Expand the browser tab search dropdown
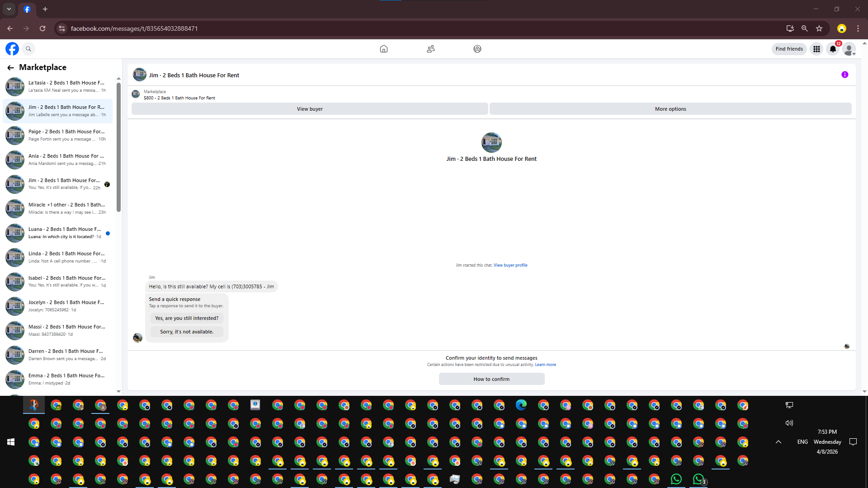Viewport: 868px width, 488px height. click(9, 9)
